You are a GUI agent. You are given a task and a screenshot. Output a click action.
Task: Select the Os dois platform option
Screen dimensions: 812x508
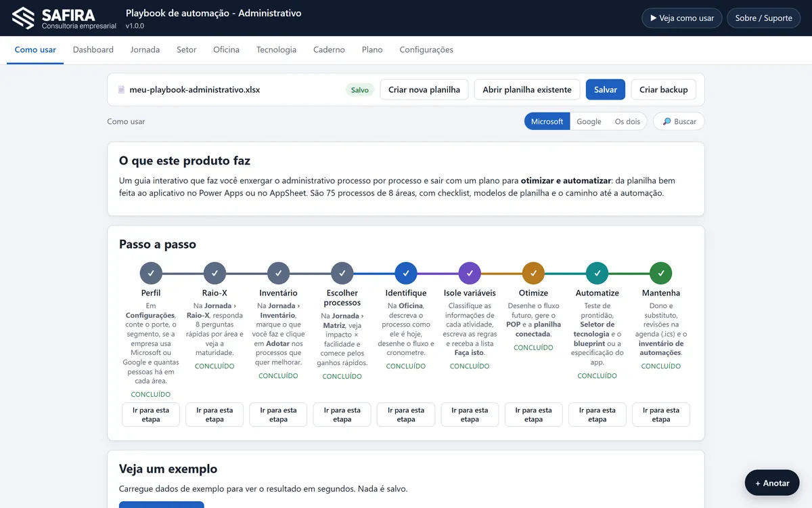627,121
